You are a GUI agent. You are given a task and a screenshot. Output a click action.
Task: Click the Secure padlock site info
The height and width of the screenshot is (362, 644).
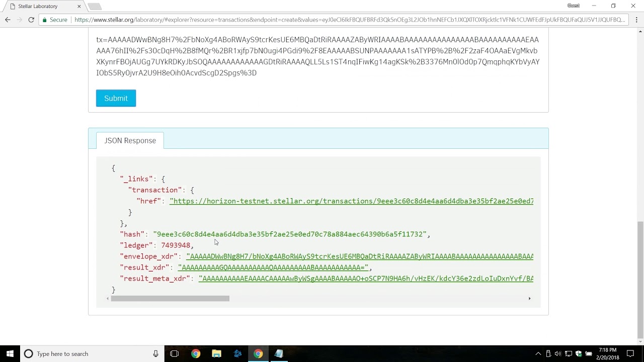(x=55, y=20)
